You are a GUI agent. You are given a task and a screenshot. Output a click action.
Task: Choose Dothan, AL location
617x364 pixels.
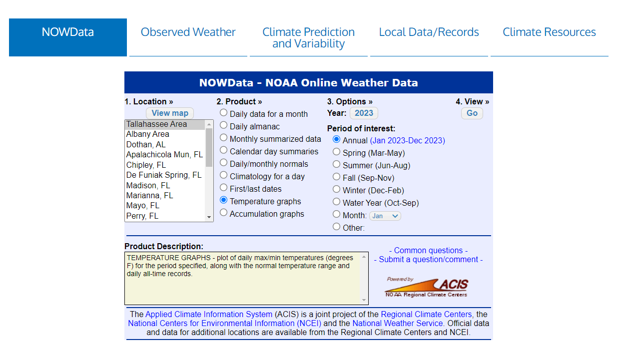(x=164, y=145)
